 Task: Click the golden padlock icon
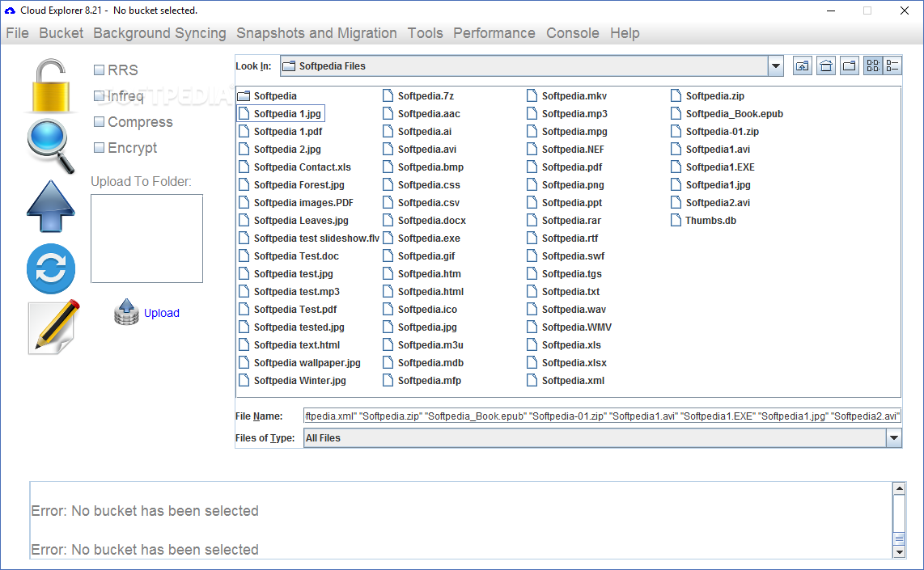[51, 86]
